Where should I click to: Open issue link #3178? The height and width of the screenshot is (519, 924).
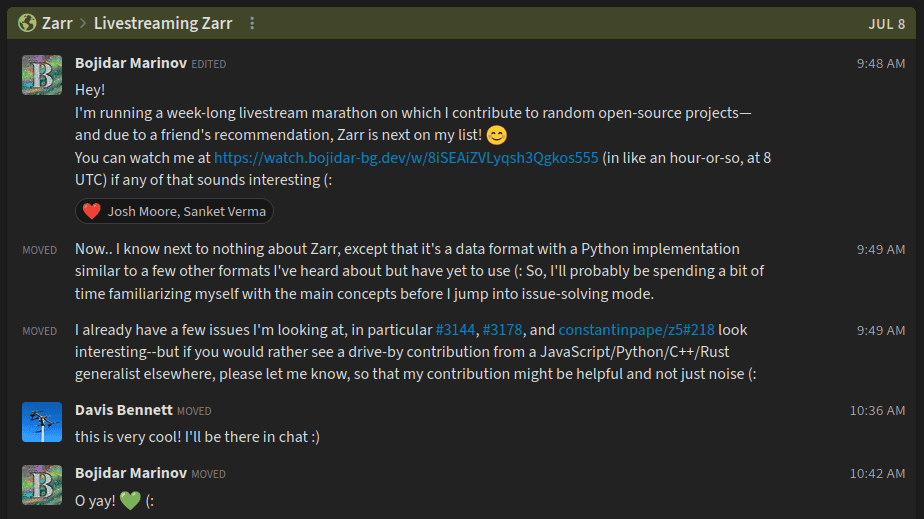tap(502, 330)
